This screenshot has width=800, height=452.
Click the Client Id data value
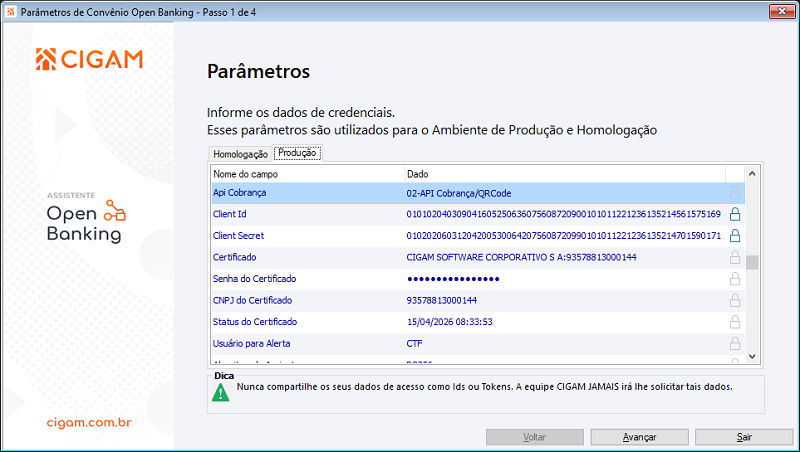[563, 214]
